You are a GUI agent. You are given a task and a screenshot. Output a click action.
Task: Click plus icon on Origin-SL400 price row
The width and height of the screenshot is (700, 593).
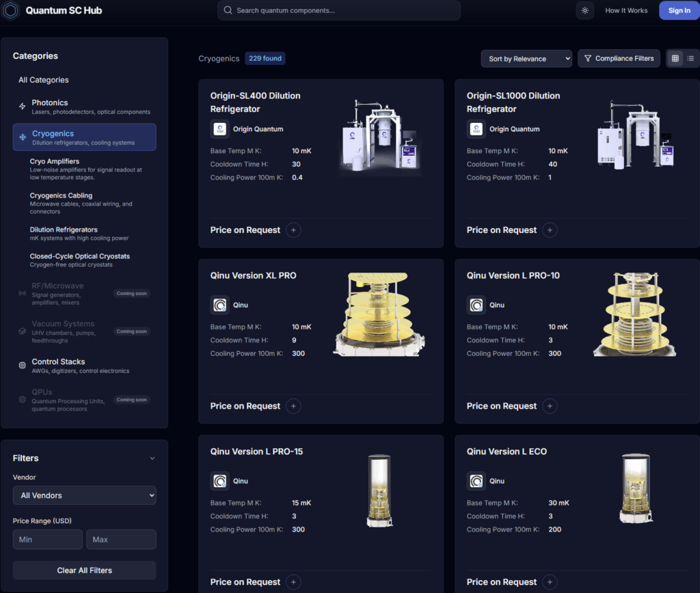tap(293, 230)
